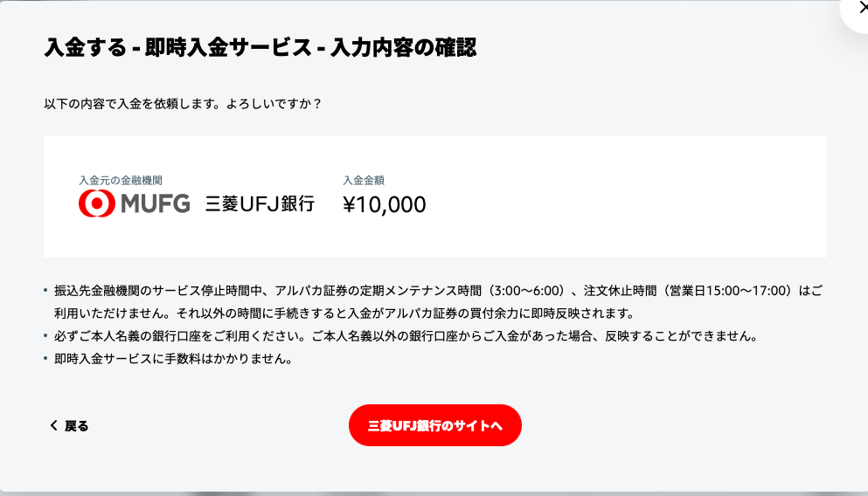868x496 pixels.
Task: Click the 入力内容の確認 page heading
Action: coord(404,47)
